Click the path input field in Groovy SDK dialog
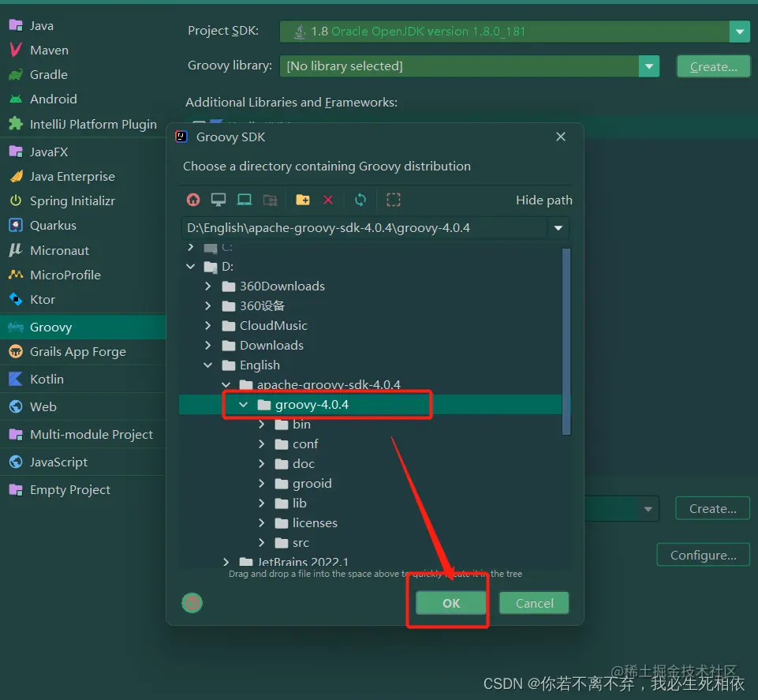The height and width of the screenshot is (700, 758). pyautogui.click(x=364, y=228)
